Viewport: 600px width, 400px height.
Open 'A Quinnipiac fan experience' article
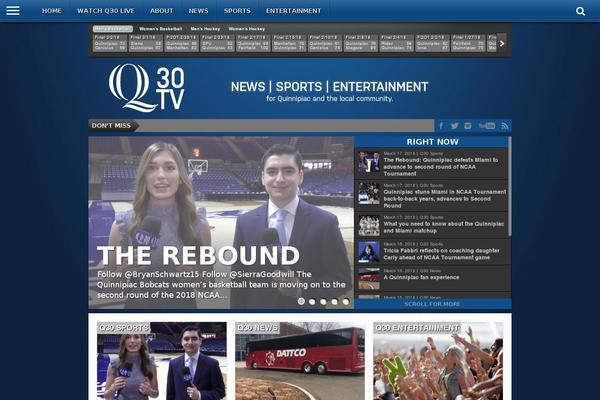coord(421,277)
